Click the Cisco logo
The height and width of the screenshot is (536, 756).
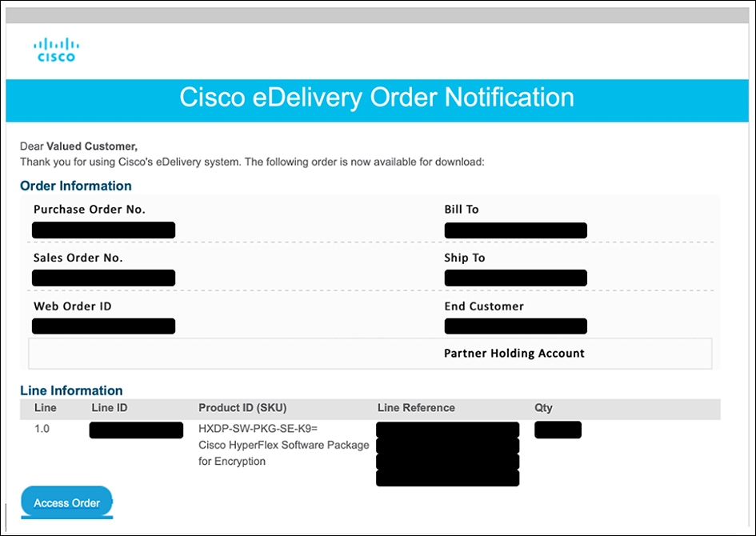(56, 49)
